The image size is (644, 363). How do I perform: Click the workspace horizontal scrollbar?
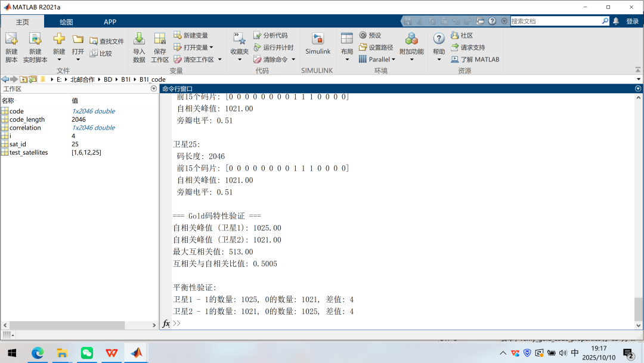pos(67,325)
